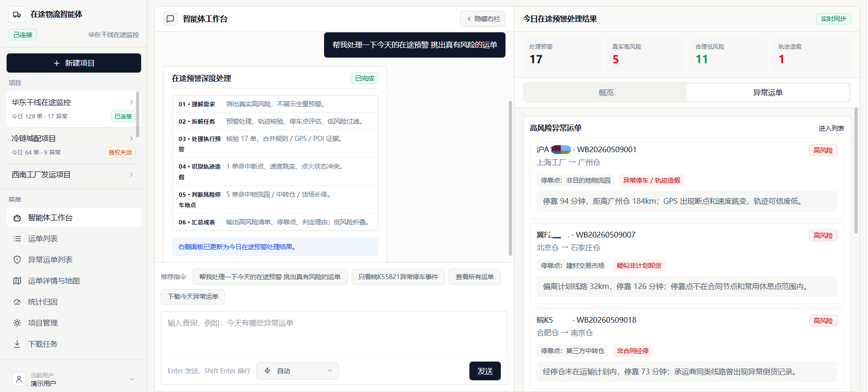Click step 03 处理执行预警 row
The image size is (868, 392).
275,144
